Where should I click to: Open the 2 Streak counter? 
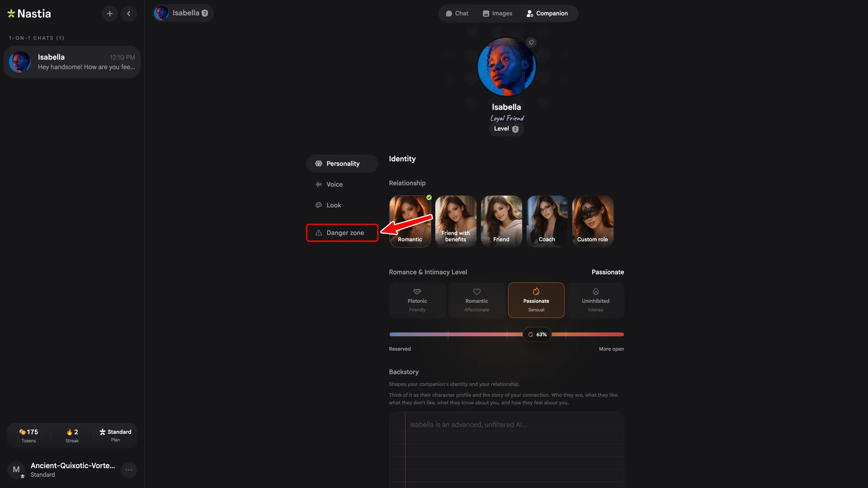coord(72,436)
